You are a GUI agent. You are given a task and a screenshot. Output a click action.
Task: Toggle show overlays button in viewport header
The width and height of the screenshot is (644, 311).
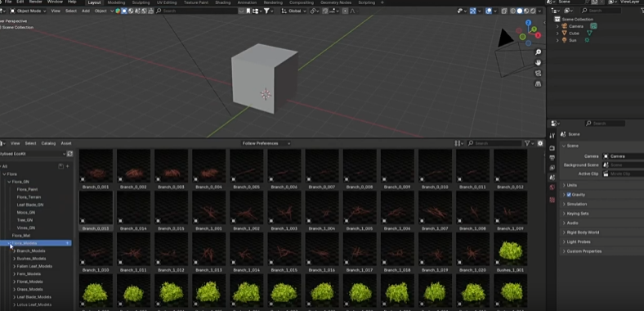[x=489, y=11]
